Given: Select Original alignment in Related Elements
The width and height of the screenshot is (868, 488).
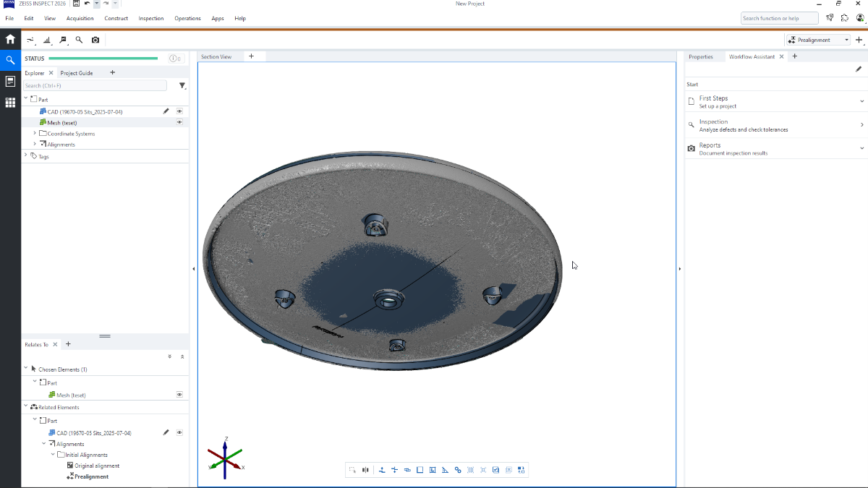Looking at the screenshot, I should click(x=97, y=466).
